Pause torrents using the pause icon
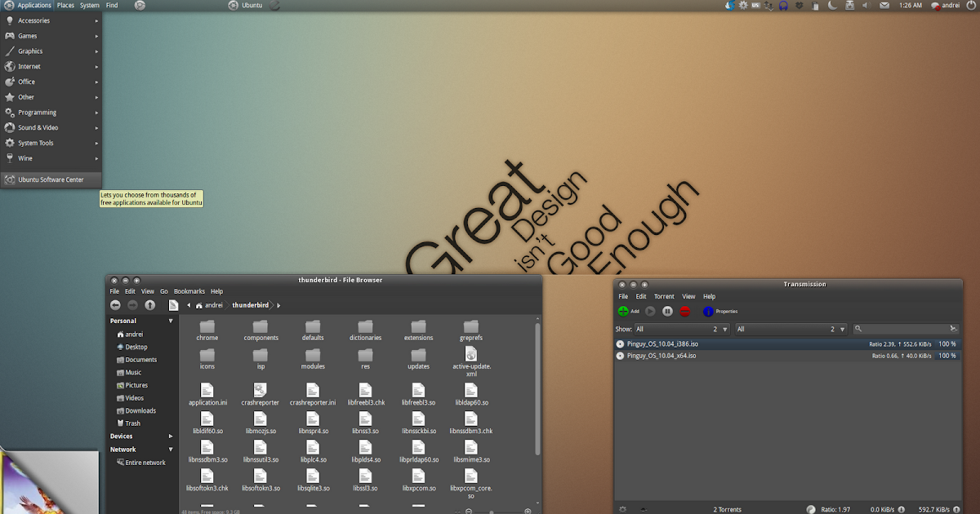 point(666,312)
